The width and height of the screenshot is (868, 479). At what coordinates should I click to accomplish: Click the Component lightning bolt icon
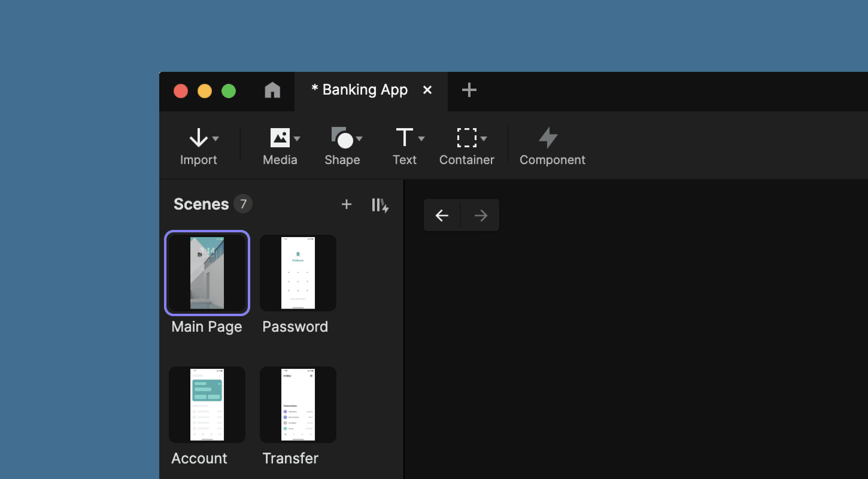[548, 138]
